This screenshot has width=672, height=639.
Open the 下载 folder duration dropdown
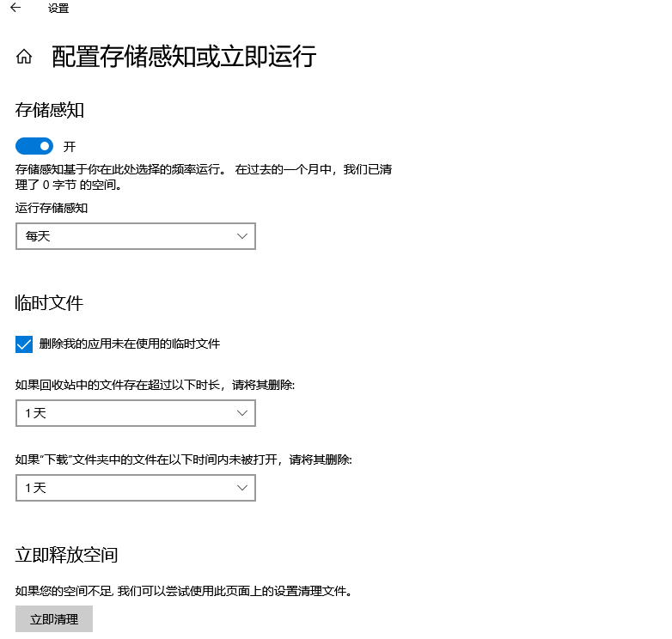coord(135,488)
